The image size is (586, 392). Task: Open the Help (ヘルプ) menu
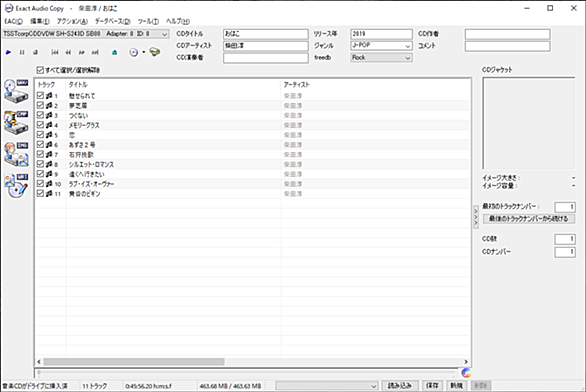coord(178,21)
